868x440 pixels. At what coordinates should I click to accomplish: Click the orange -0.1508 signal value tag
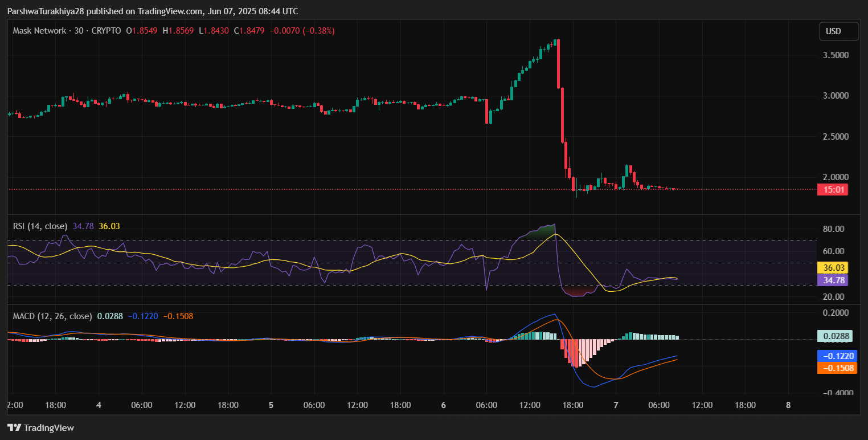pos(836,368)
